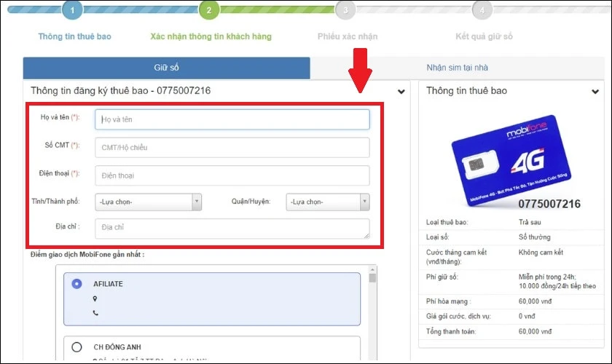
Task: Focus the Họ và tên input field
Action: (232, 119)
